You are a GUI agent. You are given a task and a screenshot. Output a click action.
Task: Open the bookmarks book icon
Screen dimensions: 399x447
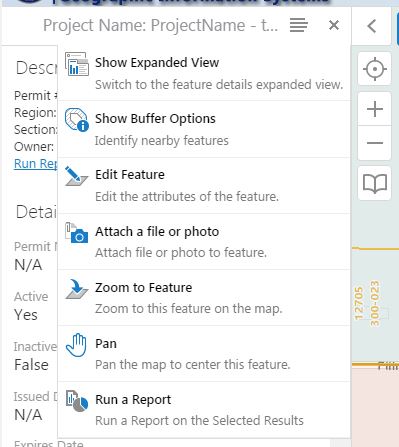[375, 183]
